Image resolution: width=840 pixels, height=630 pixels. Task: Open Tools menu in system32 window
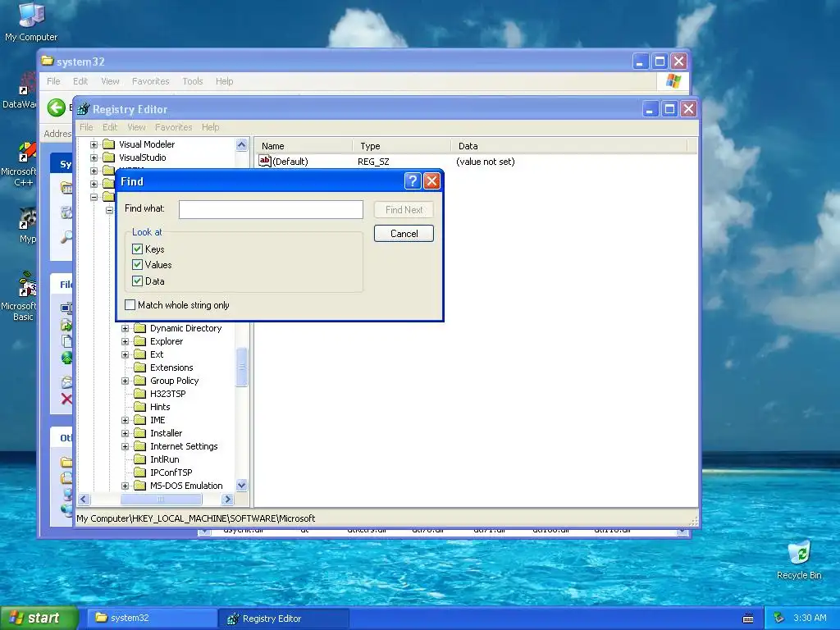coord(192,81)
